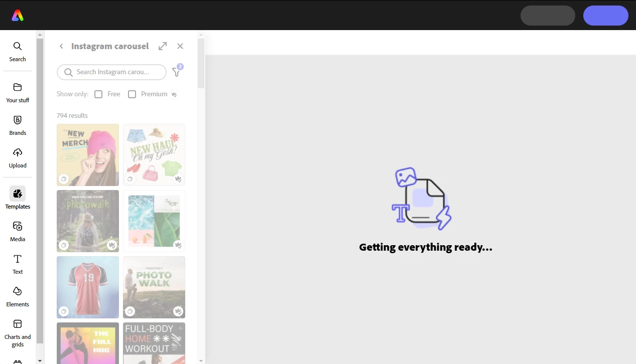The image size is (636, 364).
Task: Search Instagram carousel templates field
Action: (111, 72)
